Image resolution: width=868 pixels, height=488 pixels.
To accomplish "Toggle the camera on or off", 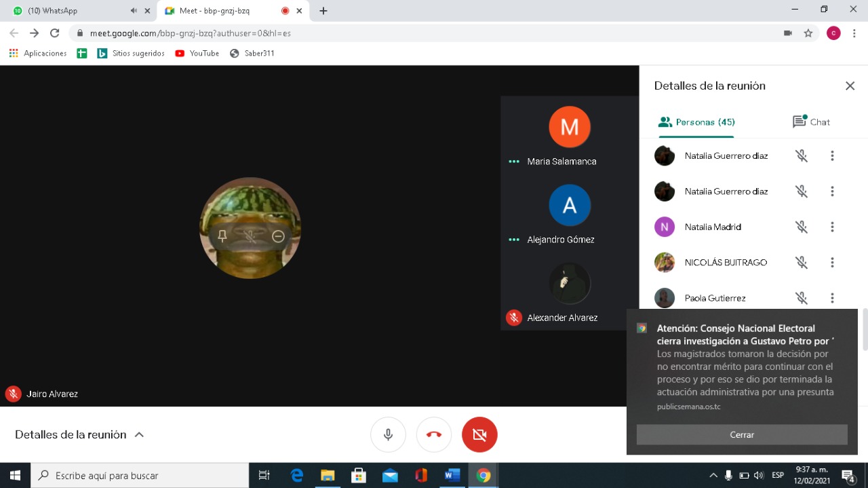I will (x=479, y=434).
